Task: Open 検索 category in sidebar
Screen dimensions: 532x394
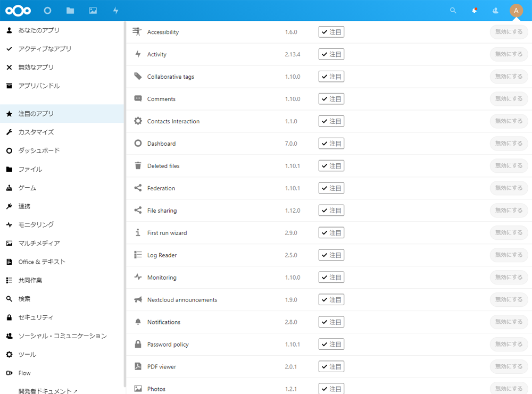Action: coord(62,299)
